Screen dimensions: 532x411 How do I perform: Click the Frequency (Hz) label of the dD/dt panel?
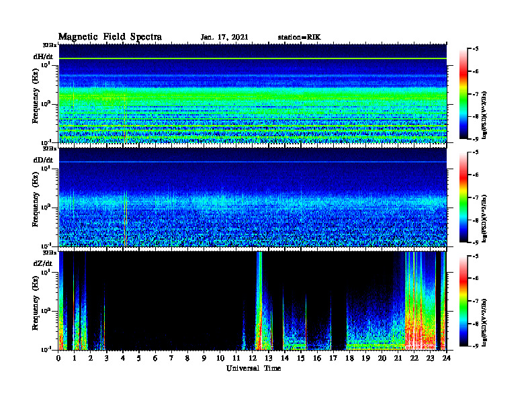[36, 199]
